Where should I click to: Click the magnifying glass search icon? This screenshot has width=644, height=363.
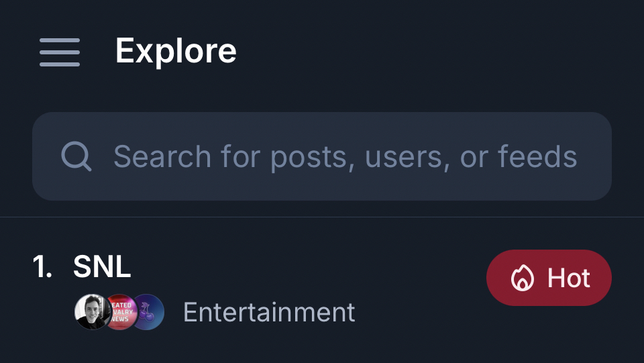click(x=76, y=156)
